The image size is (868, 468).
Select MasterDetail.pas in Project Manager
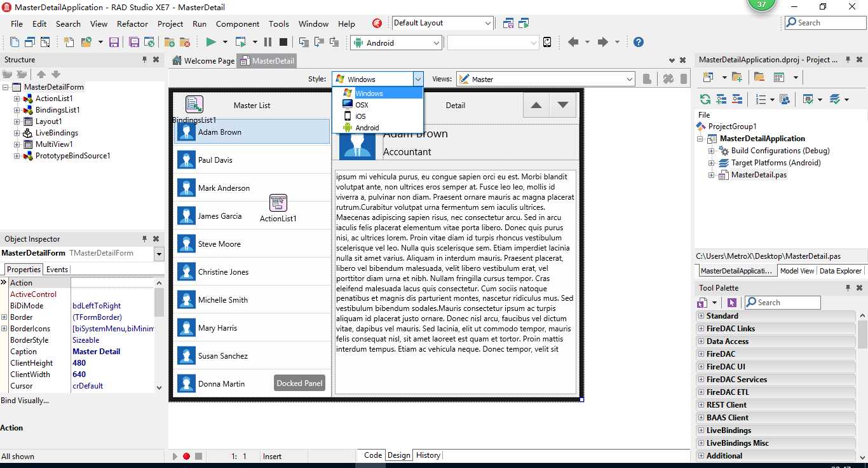coord(759,175)
